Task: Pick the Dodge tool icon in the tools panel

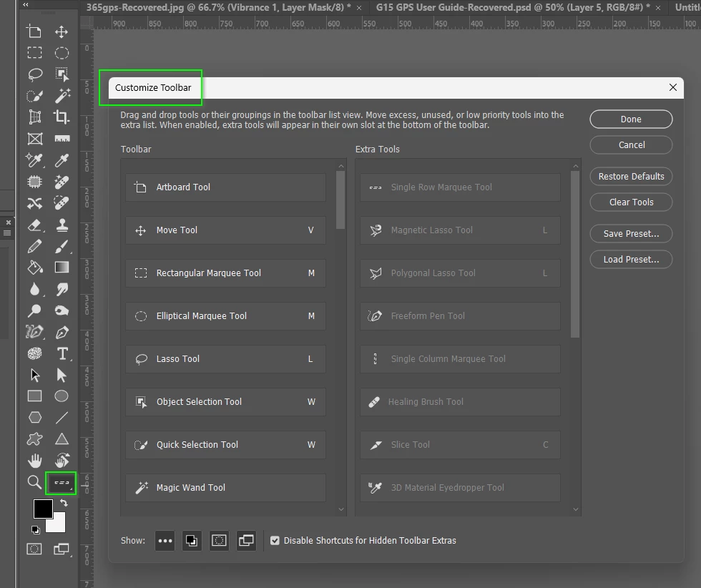Action: coord(34,310)
